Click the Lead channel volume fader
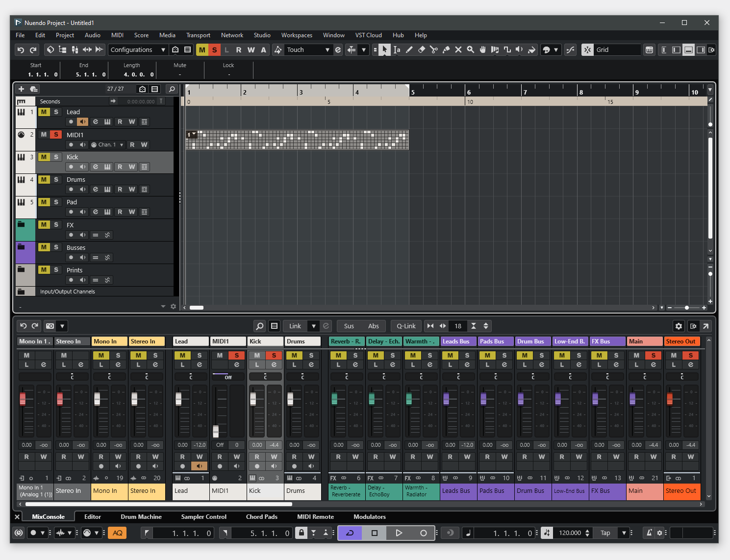This screenshot has width=730, height=560. point(178,398)
